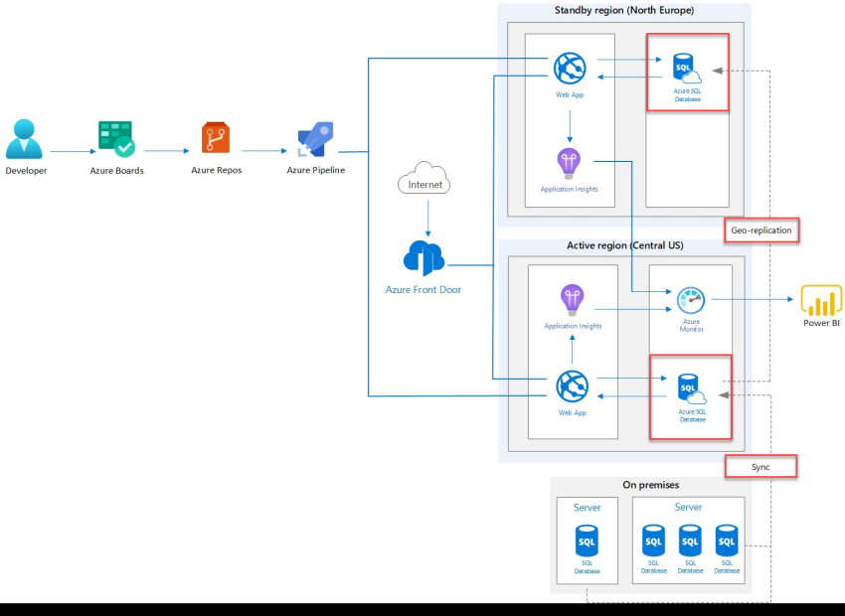
Task: Click the On premises Server box
Action: click(x=587, y=508)
